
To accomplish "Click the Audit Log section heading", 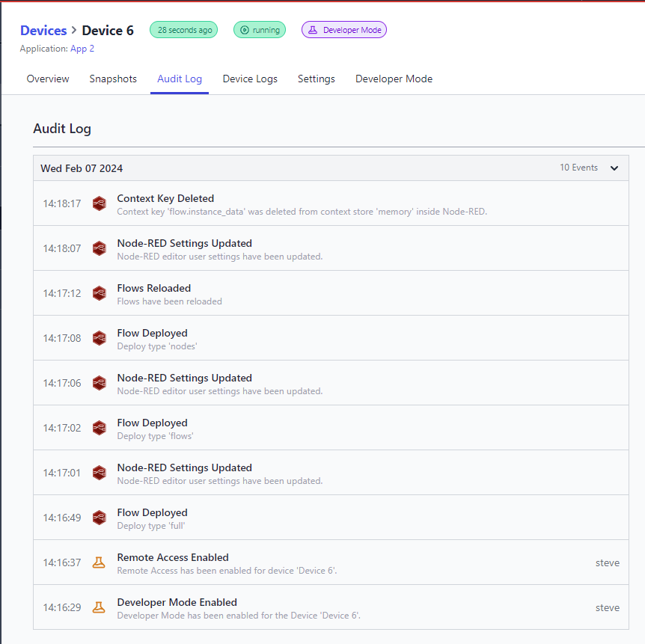I will click(x=62, y=129).
